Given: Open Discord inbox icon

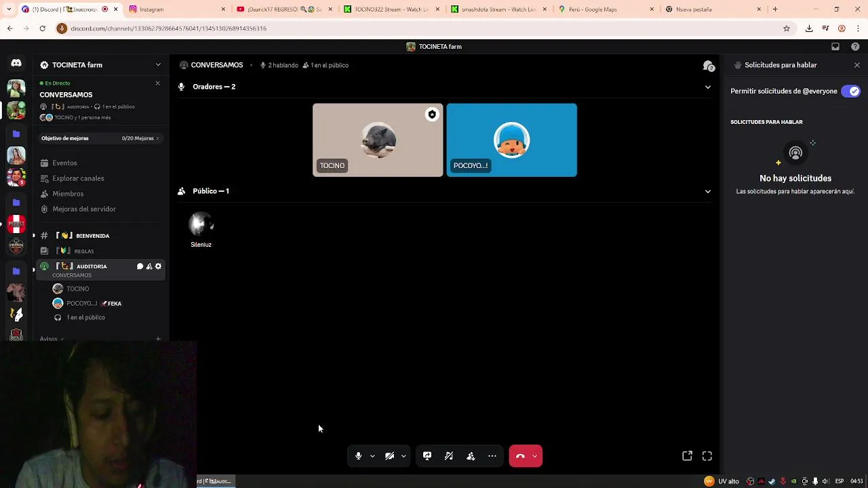Looking at the screenshot, I should pos(835,47).
